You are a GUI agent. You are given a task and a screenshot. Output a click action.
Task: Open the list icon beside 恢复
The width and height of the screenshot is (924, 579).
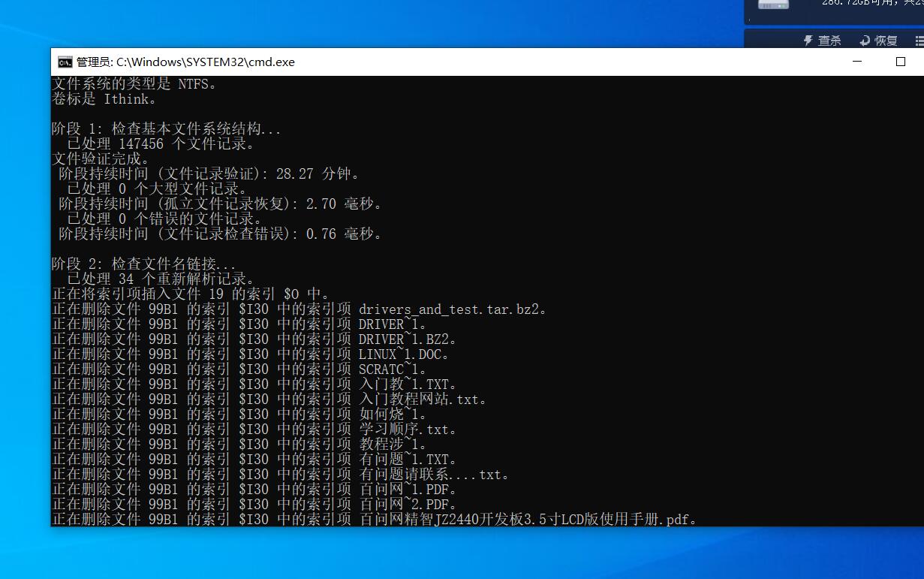pyautogui.click(x=919, y=41)
